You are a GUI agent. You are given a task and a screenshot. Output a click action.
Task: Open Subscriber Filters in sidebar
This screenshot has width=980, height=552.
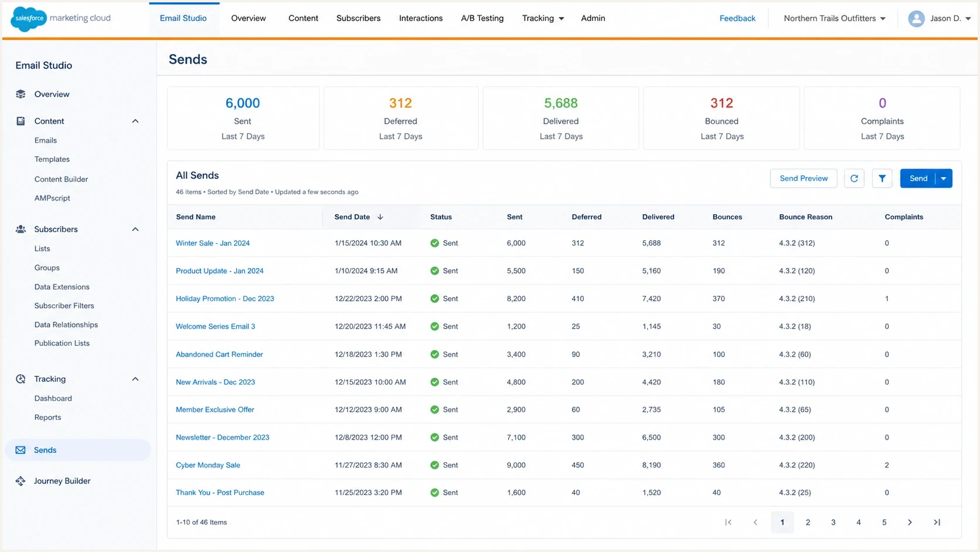[x=64, y=306]
